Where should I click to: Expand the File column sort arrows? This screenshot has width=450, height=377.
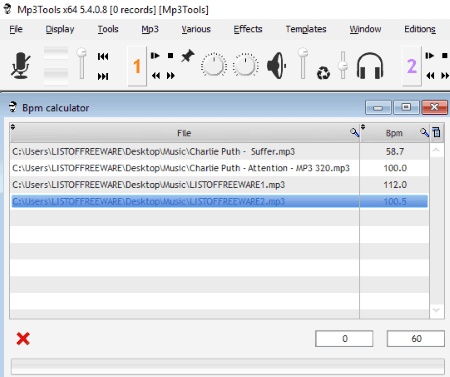tap(13, 127)
